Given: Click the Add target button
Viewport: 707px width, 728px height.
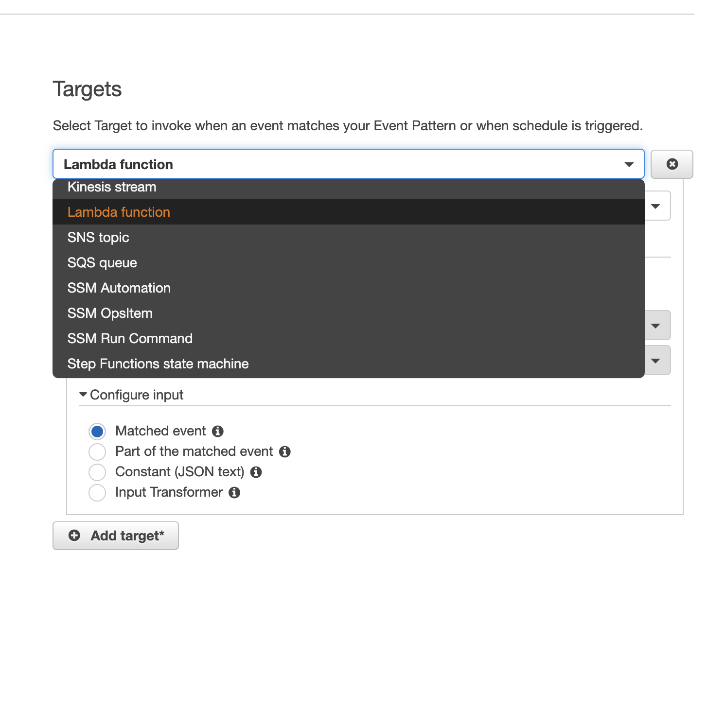Looking at the screenshot, I should coord(116,536).
